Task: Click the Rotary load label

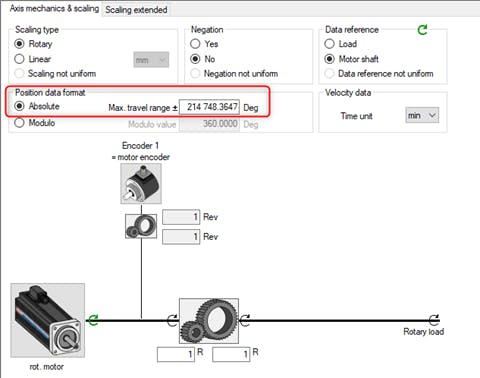Action: [424, 332]
